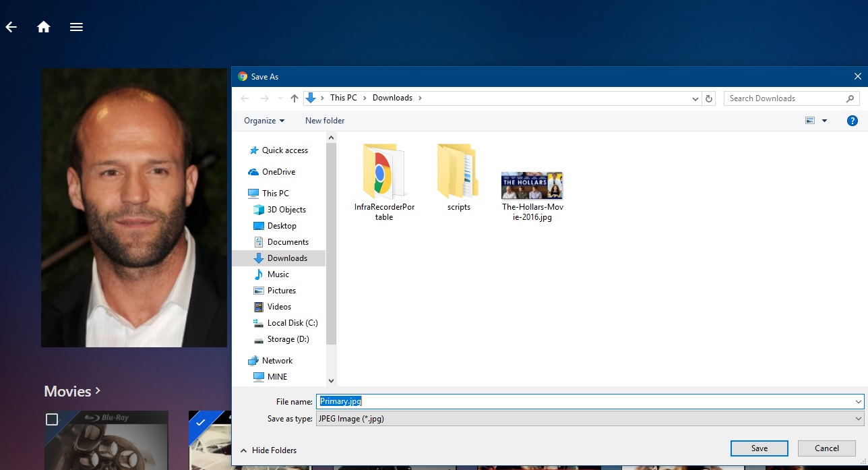Go back using the top-left arrow
This screenshot has height=470, width=868.
[x=11, y=27]
